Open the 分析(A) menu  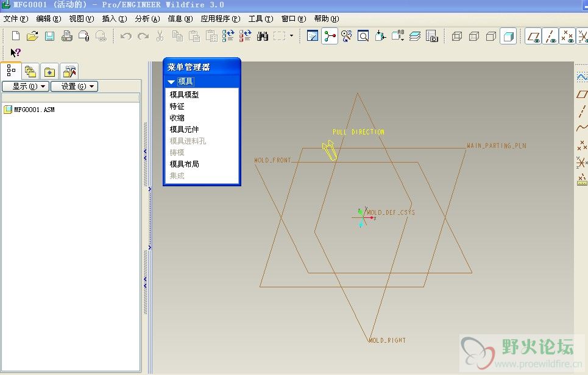pos(147,19)
